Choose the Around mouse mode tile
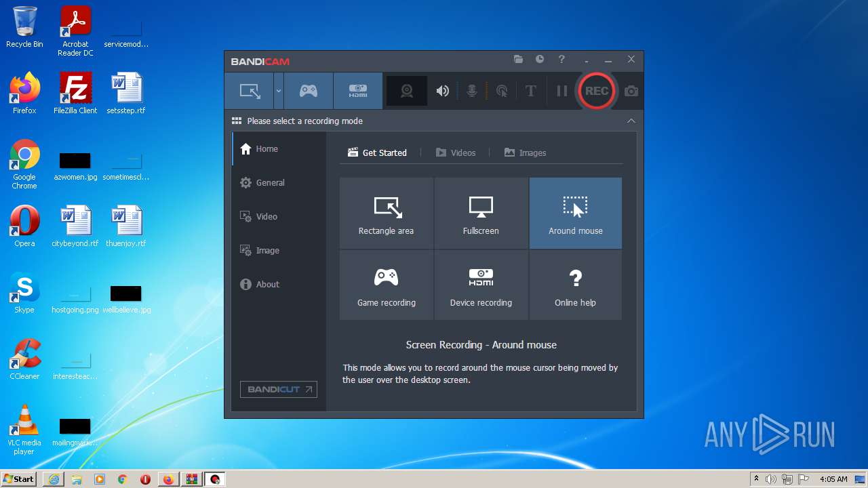868x488 pixels. click(x=576, y=213)
